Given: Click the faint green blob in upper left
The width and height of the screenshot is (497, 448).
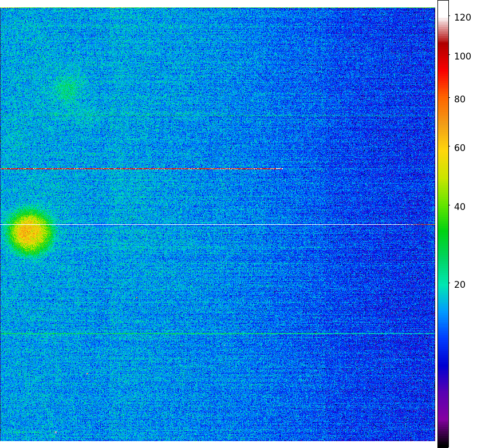Looking at the screenshot, I should [66, 90].
